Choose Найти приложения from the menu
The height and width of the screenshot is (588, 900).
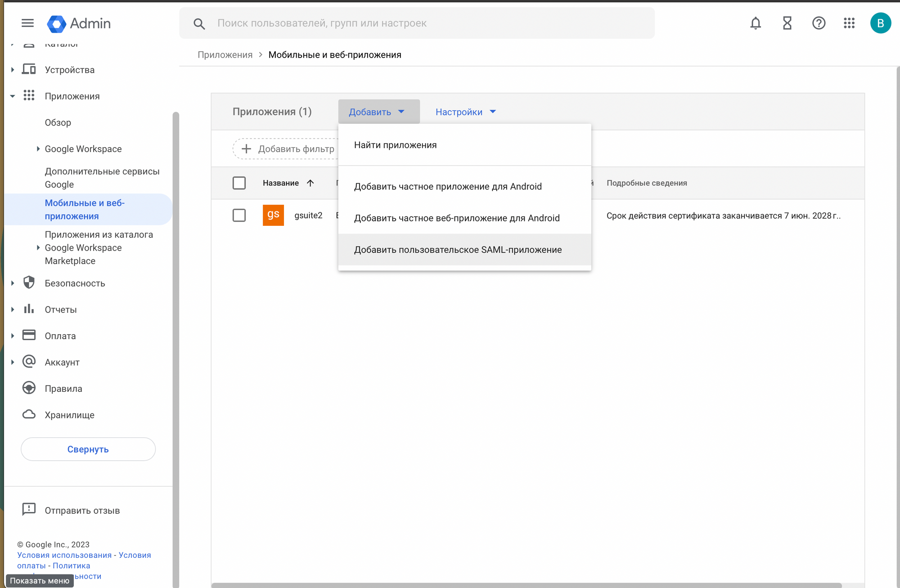click(x=395, y=145)
